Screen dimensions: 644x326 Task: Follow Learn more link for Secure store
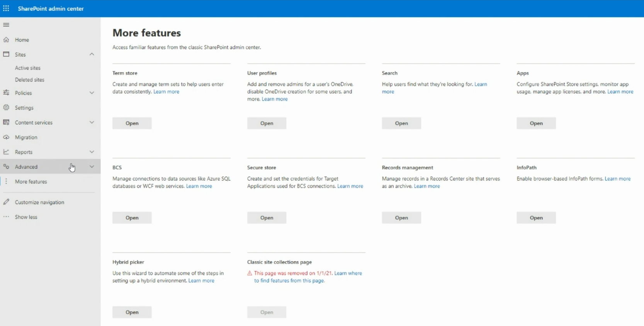pyautogui.click(x=350, y=186)
